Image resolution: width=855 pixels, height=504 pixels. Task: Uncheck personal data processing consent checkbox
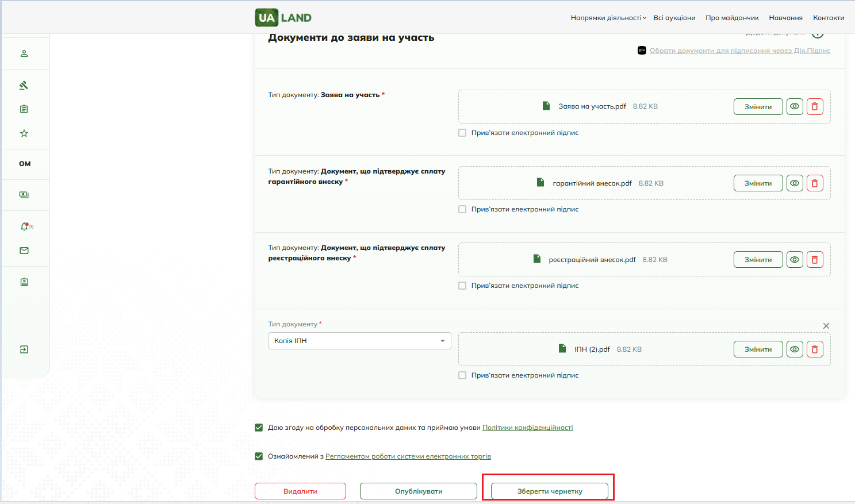(259, 428)
